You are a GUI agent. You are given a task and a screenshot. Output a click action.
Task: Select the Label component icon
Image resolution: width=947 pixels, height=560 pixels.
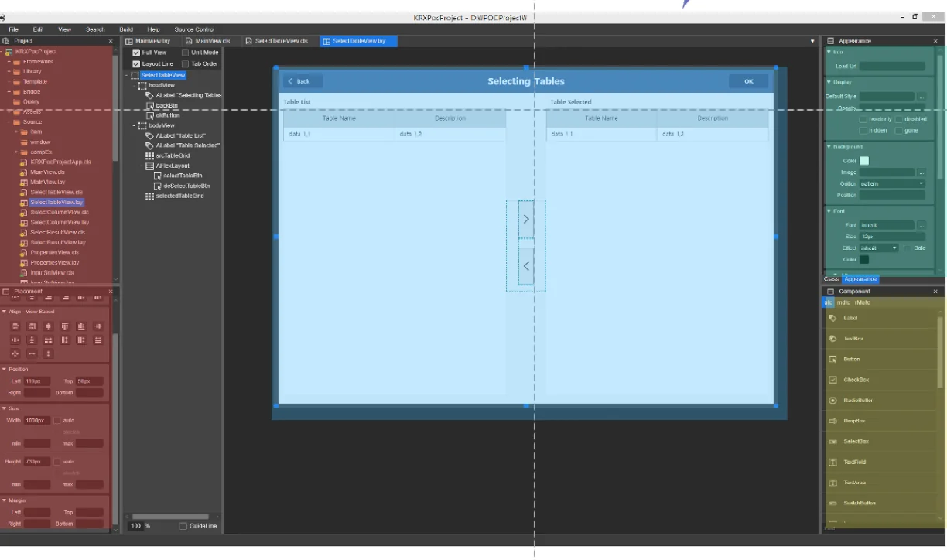tap(832, 318)
